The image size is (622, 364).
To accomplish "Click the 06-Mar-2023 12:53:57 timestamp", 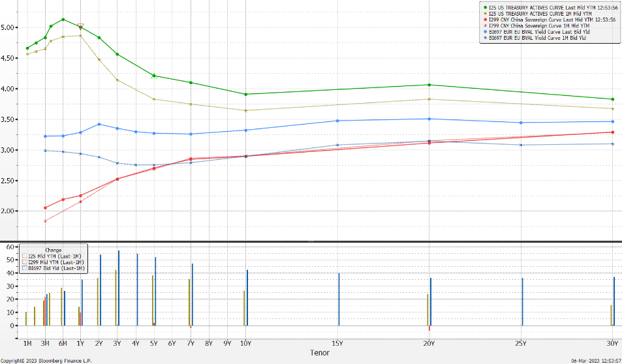I will 596,361.
